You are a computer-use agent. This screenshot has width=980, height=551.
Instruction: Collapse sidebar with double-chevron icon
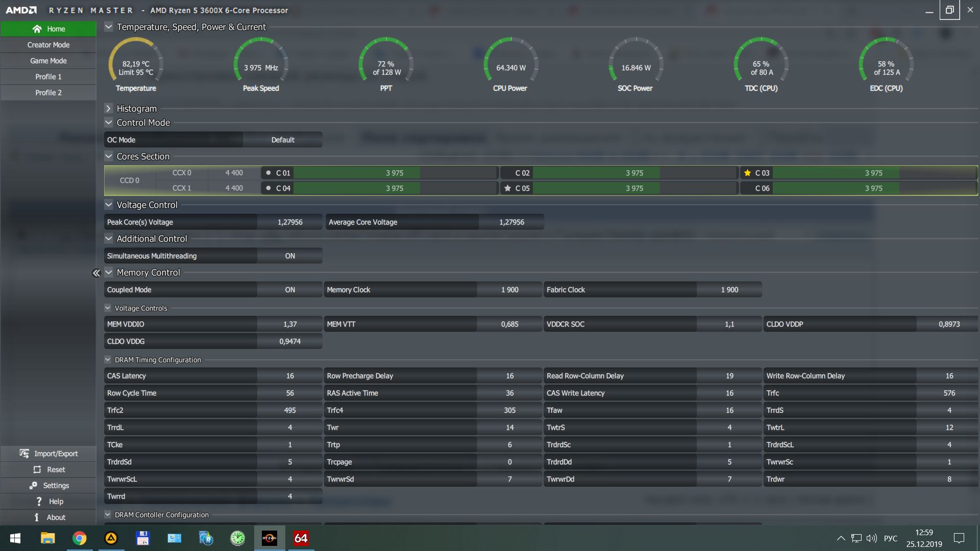click(96, 273)
